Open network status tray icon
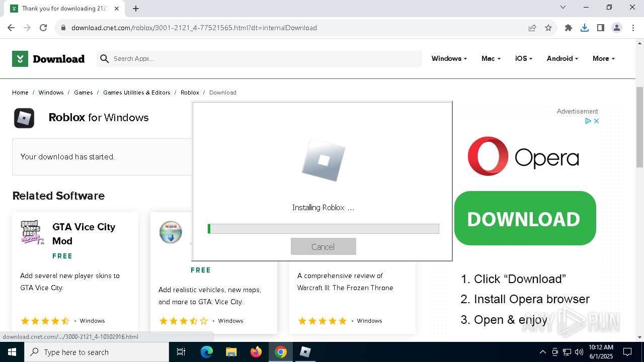The width and height of the screenshot is (644, 362). click(567, 352)
